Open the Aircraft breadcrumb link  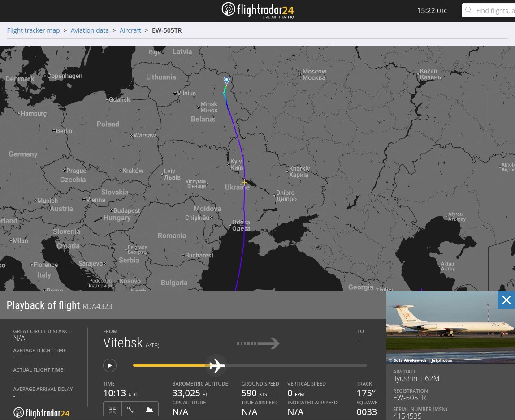pos(130,30)
